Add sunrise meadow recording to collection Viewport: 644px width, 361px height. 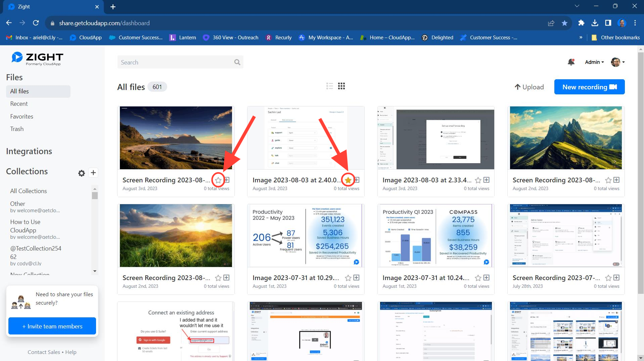click(226, 278)
